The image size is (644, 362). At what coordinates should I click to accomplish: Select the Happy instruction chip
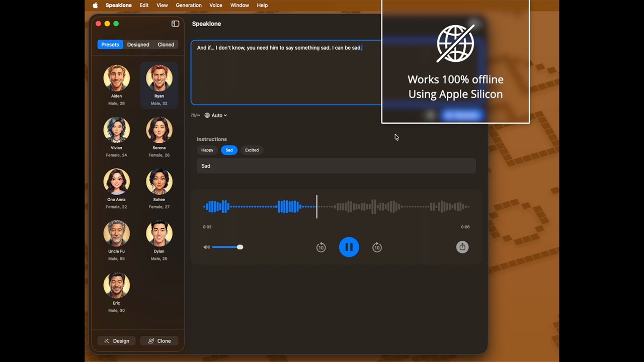click(x=207, y=150)
